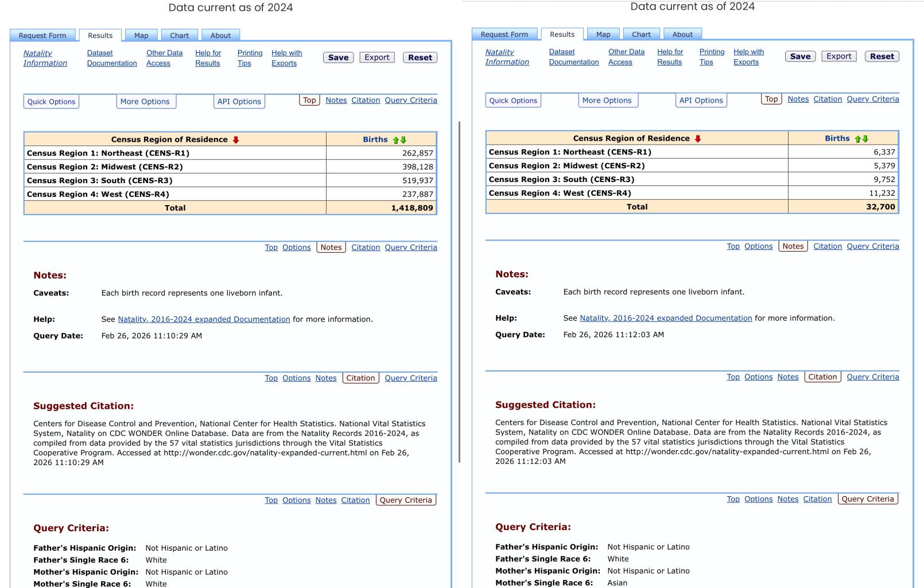Open Dataset Documentation link in left panel
The image size is (924, 588).
(x=112, y=58)
